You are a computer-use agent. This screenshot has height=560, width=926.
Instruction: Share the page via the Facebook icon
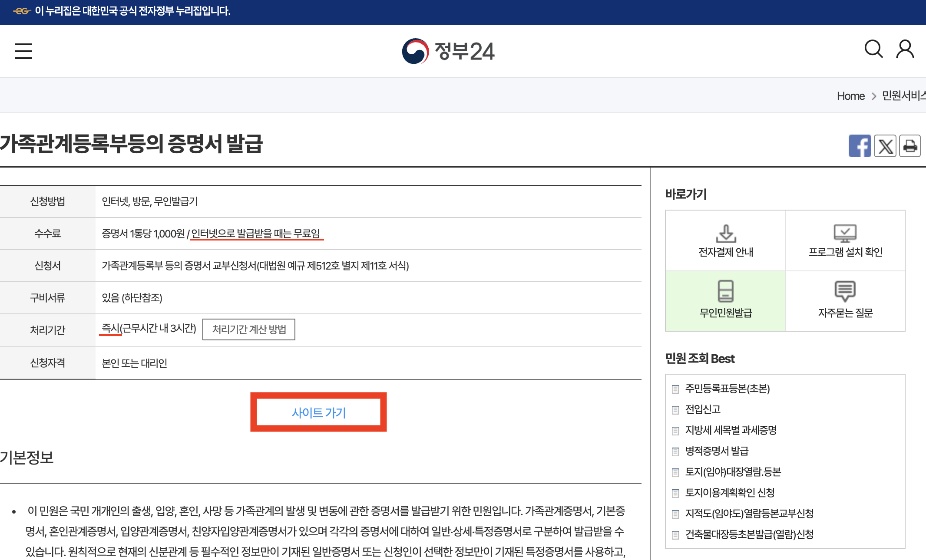coord(860,146)
